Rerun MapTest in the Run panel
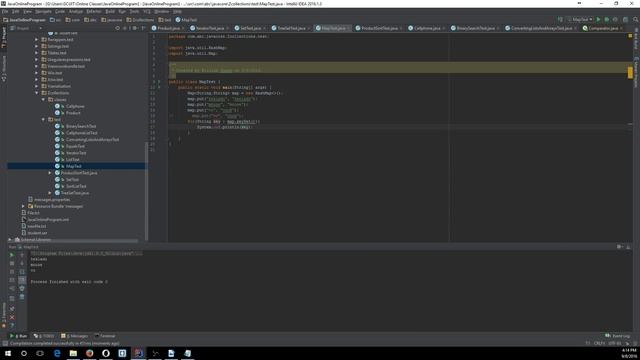The width and height of the screenshot is (640, 360). coord(12,255)
